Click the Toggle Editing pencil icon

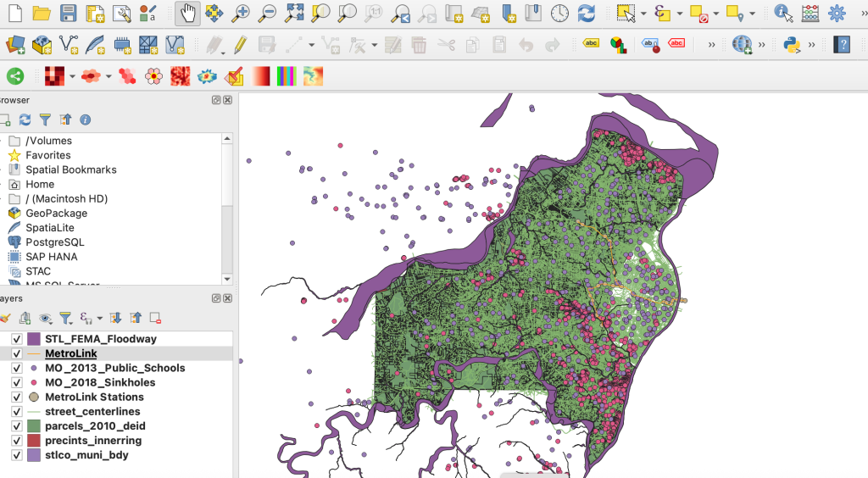pos(240,44)
